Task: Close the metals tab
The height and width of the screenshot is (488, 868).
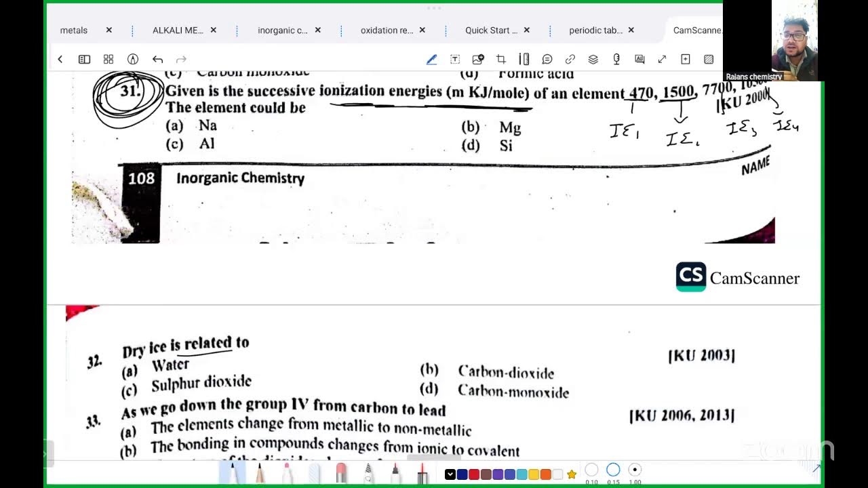Action: (108, 30)
